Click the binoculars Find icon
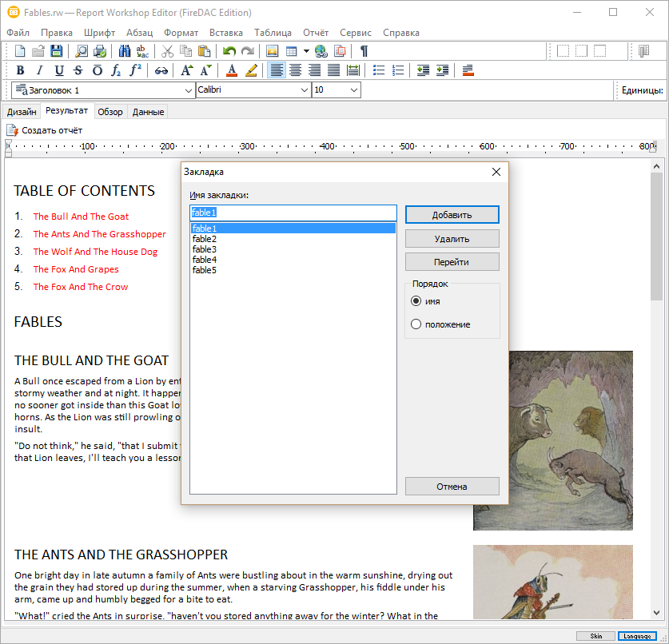 coord(125,51)
